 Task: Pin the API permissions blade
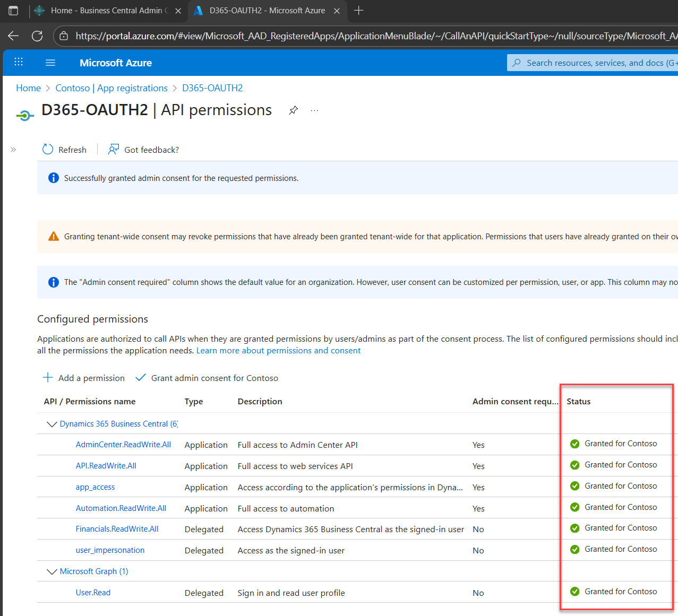[293, 110]
